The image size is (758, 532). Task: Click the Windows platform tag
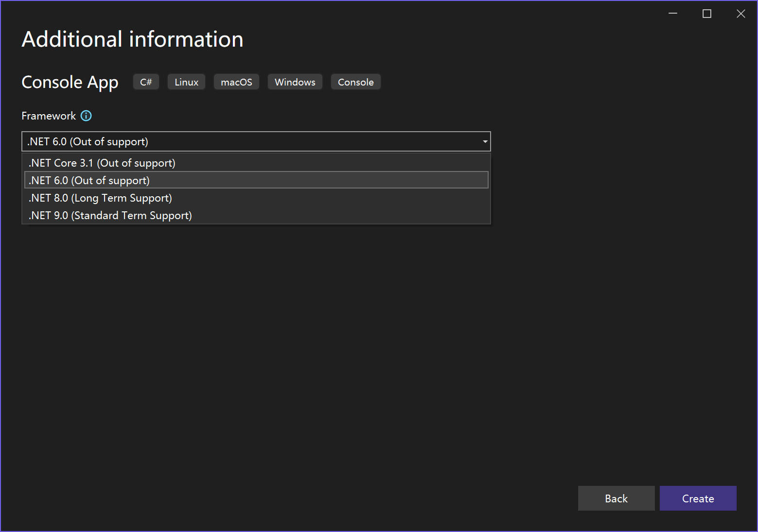(295, 82)
